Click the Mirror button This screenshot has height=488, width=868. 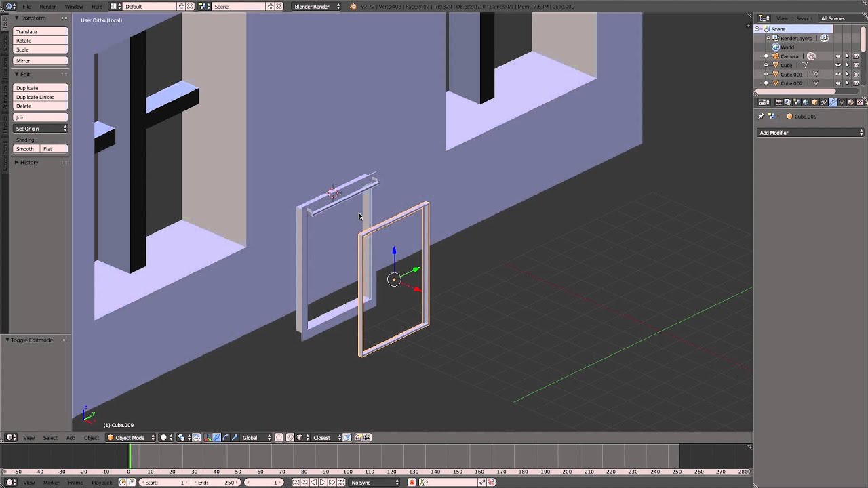(x=41, y=61)
